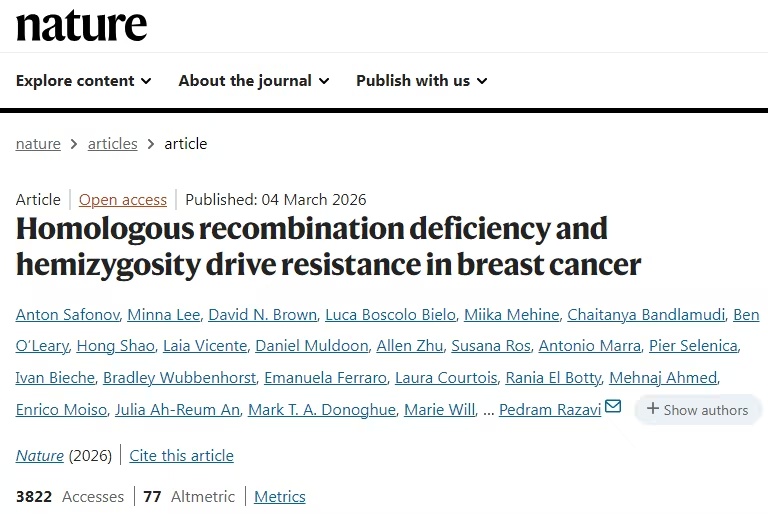
Task: Show the full author list
Action: coord(697,409)
